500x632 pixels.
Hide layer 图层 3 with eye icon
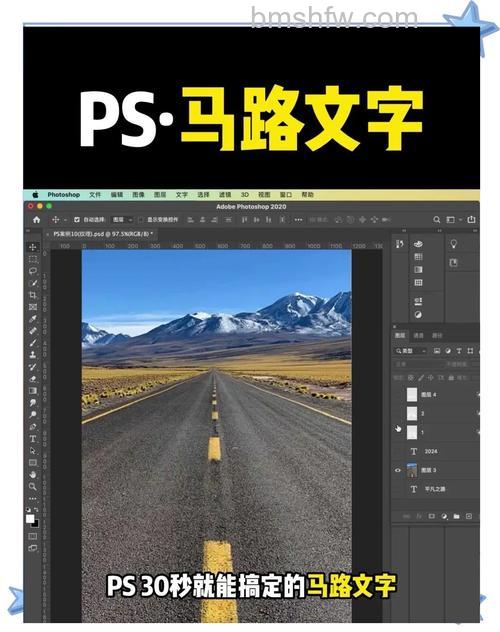398,470
